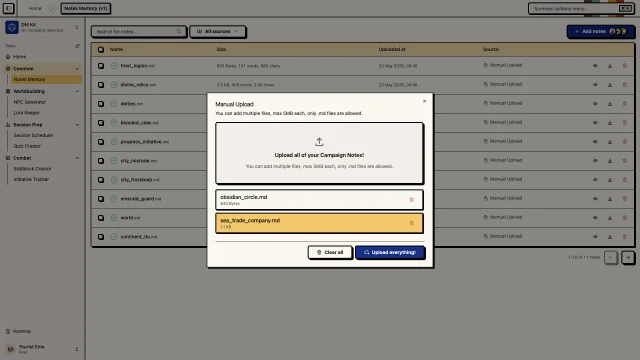
Task: Close the Manual Upload dialog
Action: [x=424, y=101]
